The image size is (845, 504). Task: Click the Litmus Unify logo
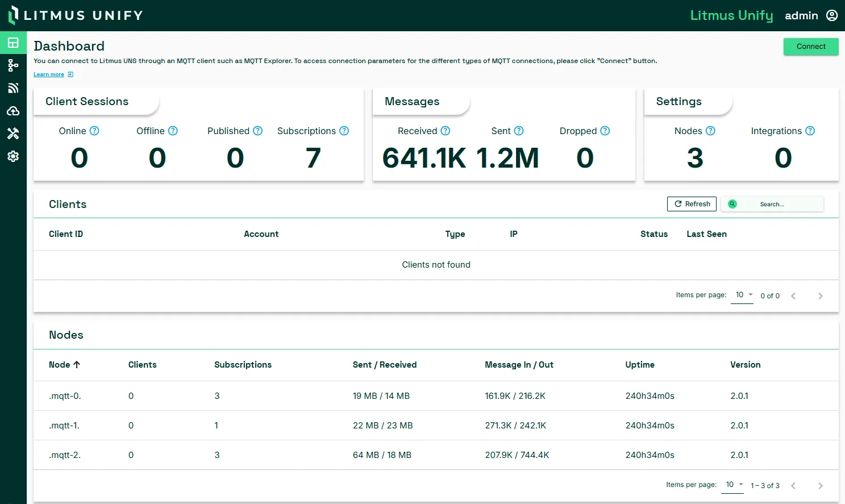coord(76,15)
